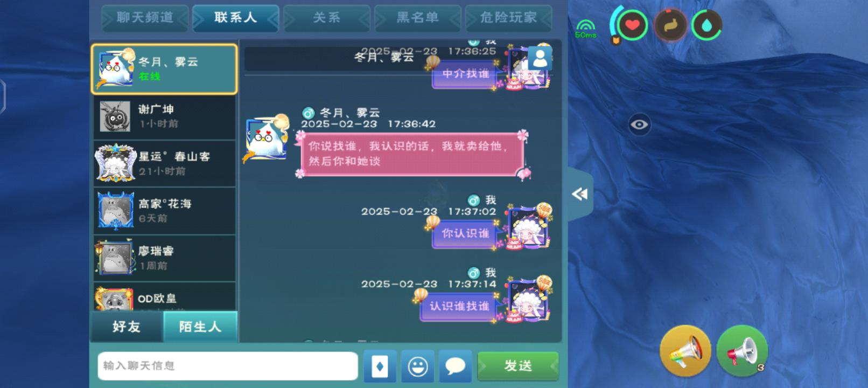Click the blue diamond card icon
868x388 pixels.
380,366
